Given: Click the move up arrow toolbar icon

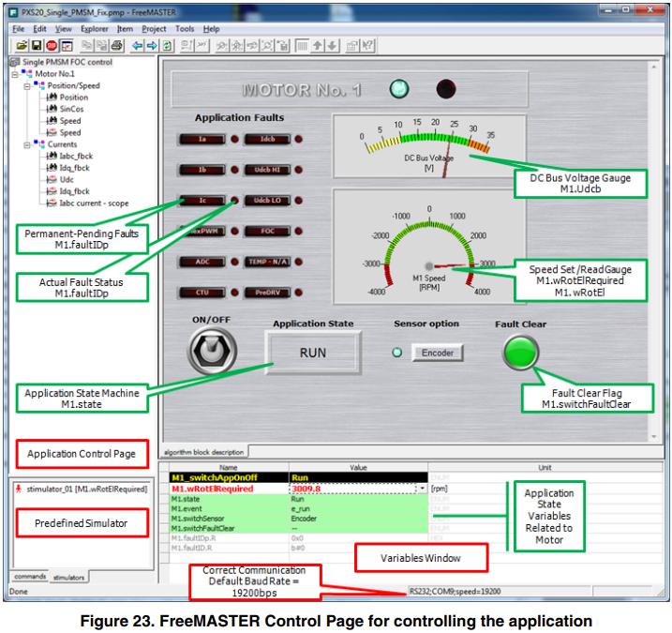Looking at the screenshot, I should (x=318, y=45).
